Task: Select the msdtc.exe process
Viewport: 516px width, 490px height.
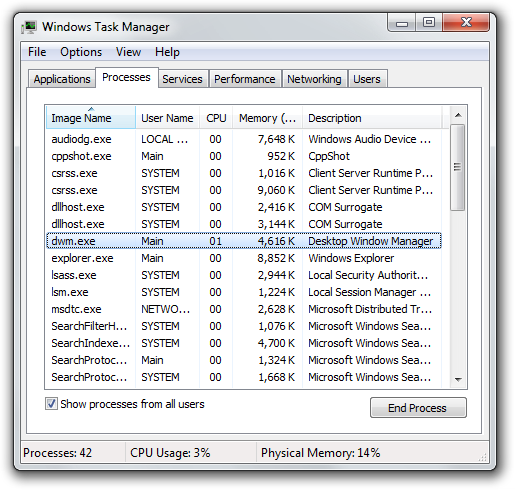Action: [x=244, y=309]
